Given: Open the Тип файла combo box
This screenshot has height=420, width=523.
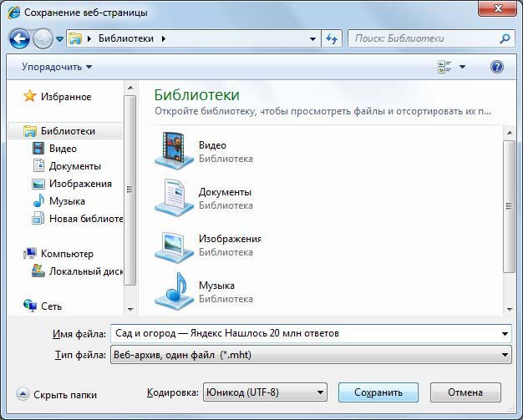Looking at the screenshot, I should tap(311, 355).
